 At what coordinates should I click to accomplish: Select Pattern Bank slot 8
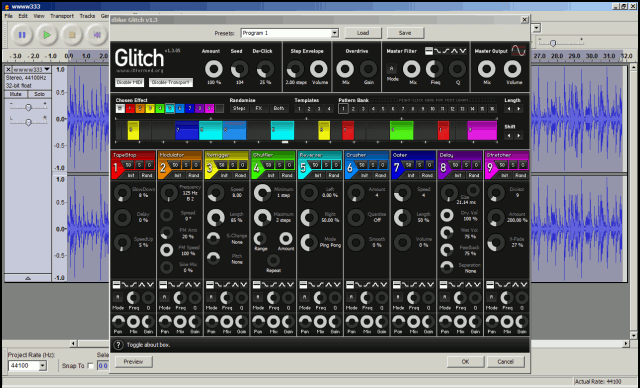point(413,109)
